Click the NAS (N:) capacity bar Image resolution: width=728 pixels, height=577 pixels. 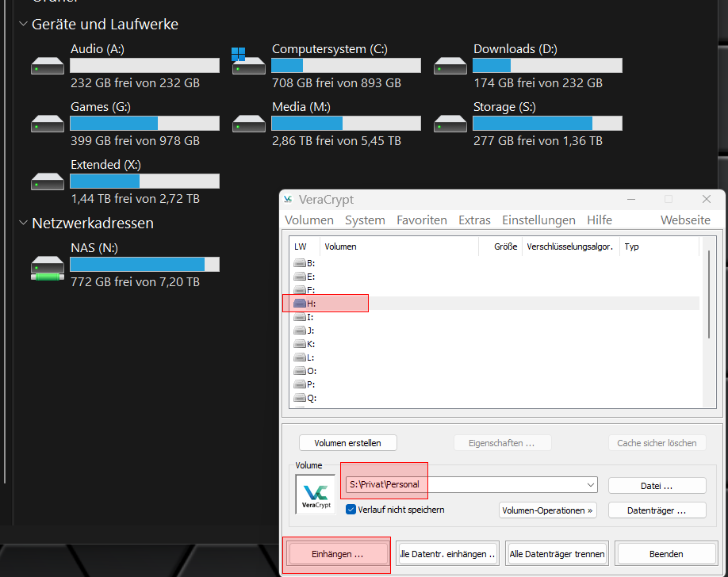pos(145,264)
